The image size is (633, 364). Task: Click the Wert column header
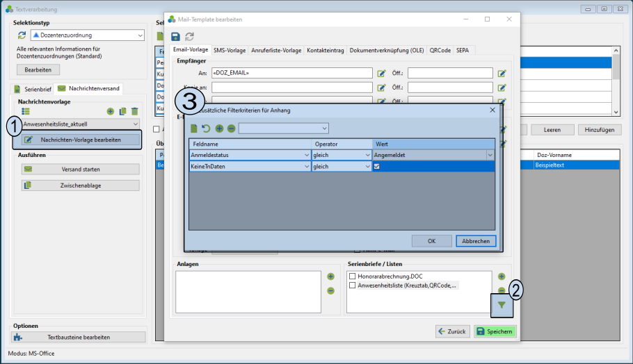[433, 144]
